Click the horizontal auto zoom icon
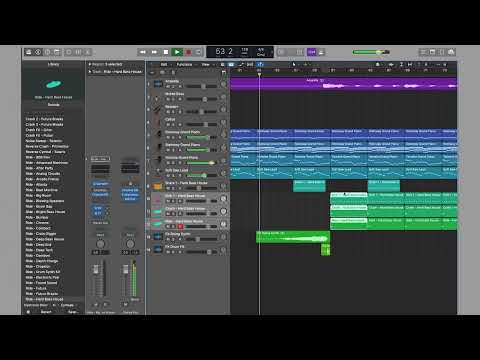Screen dimensions: 480x360 click(410, 64)
